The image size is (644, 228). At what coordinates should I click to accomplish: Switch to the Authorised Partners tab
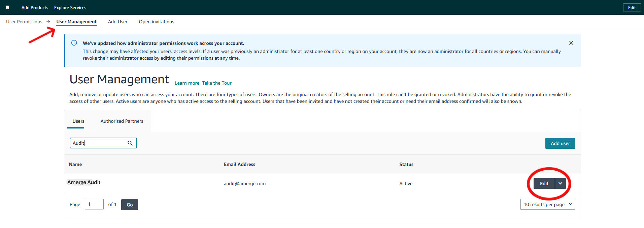click(x=122, y=121)
